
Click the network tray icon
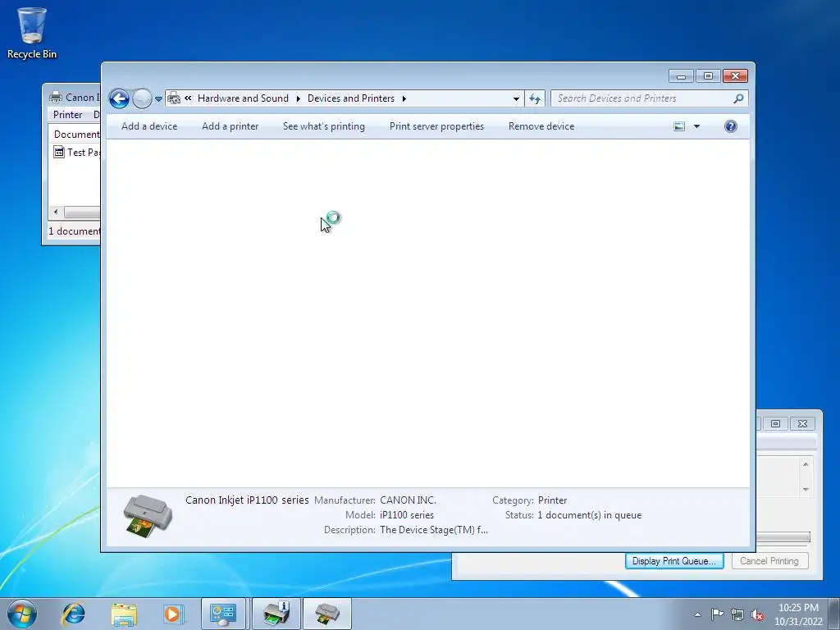(x=737, y=614)
